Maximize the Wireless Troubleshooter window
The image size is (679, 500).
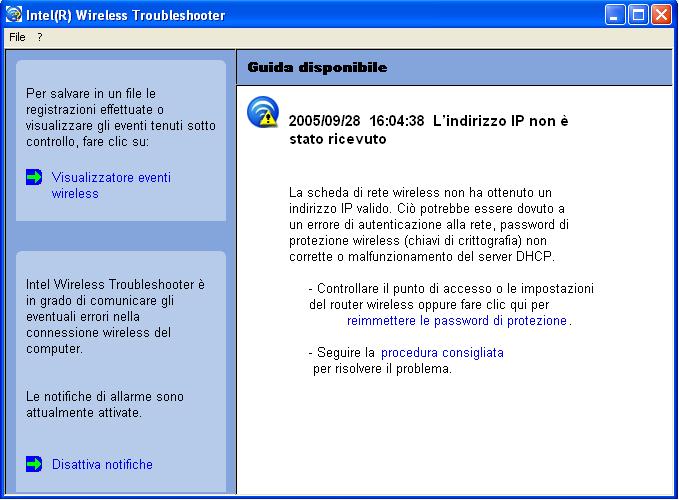pyautogui.click(x=638, y=15)
